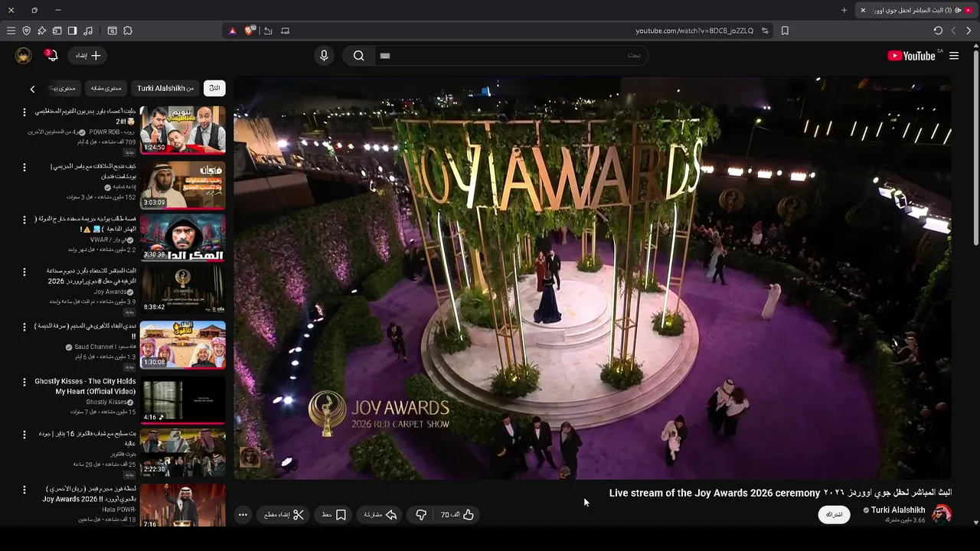Open options for Ghostly Kisses video

click(x=24, y=382)
